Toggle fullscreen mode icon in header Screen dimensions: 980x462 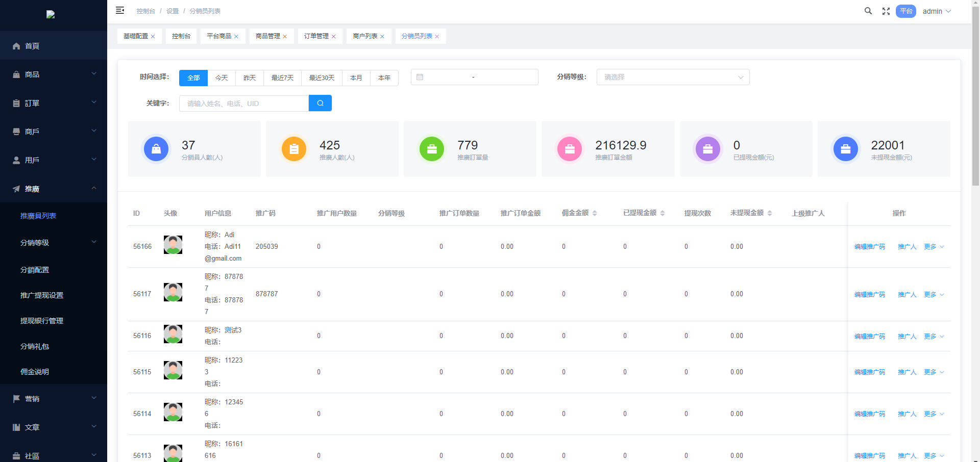(886, 11)
